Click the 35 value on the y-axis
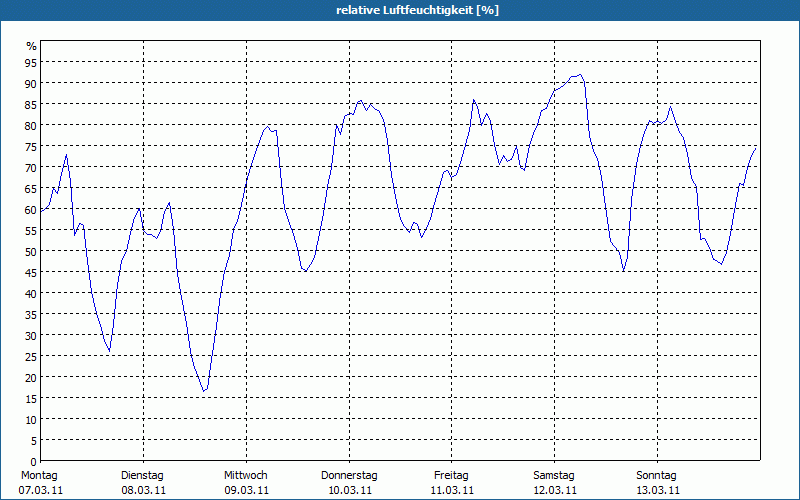Screen dimensions: 800x500 31,315
